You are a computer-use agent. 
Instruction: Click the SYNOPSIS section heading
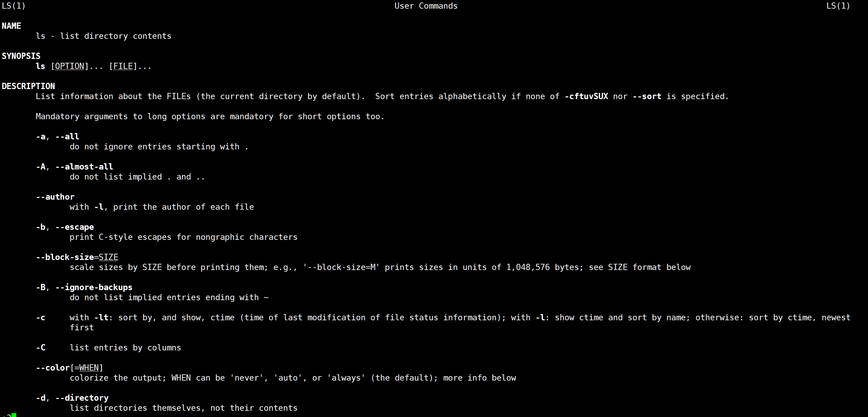[x=21, y=56]
